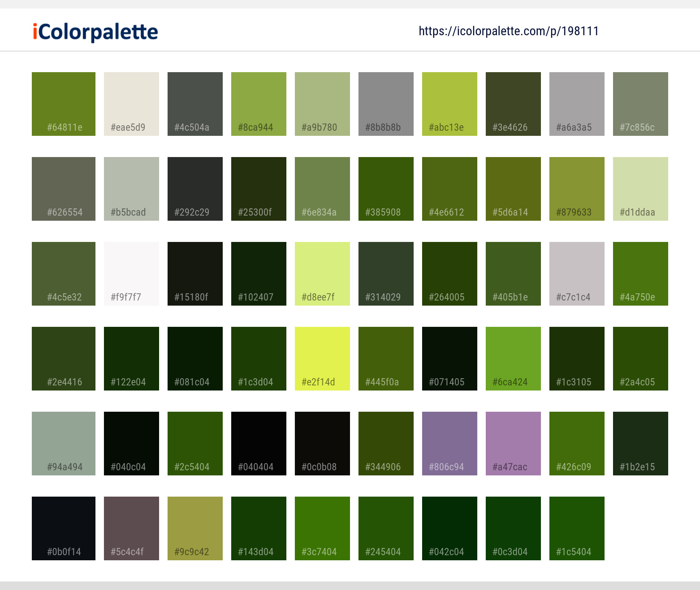The width and height of the screenshot is (700, 590).
Task: Pick the lilac #a47cac swatch
Action: click(513, 444)
